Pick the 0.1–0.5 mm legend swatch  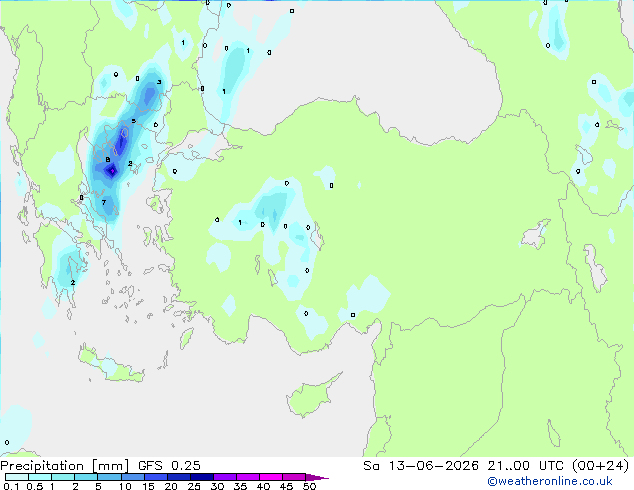coord(17,477)
